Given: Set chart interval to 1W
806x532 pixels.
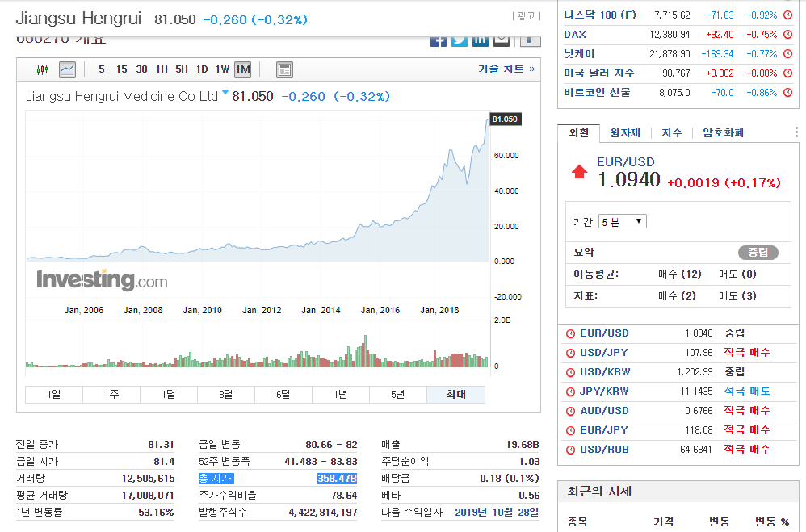Looking at the screenshot, I should [x=222, y=69].
